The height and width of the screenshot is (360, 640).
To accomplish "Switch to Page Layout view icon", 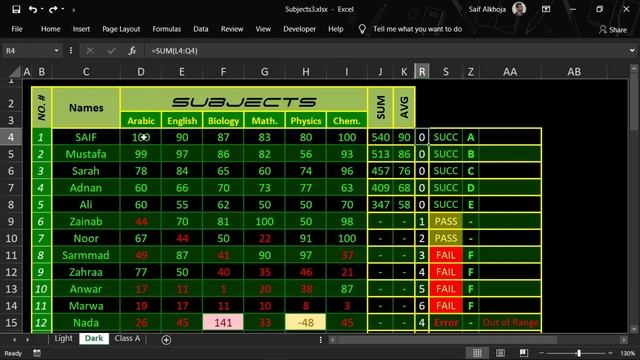I will tap(500, 353).
